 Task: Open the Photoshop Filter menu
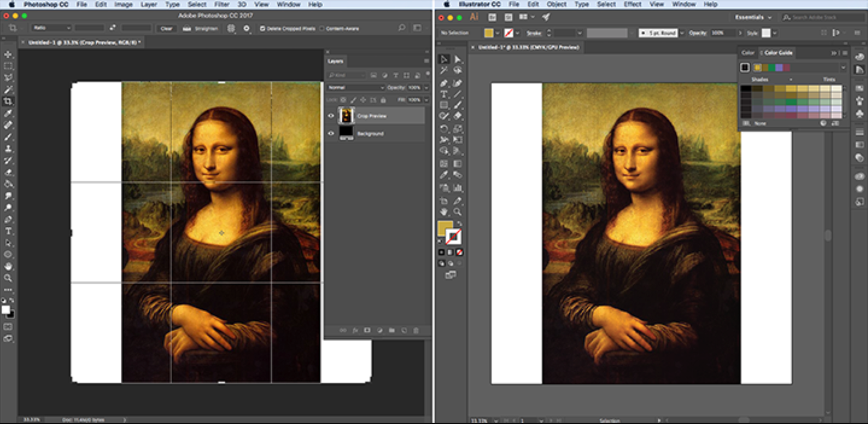point(222,5)
